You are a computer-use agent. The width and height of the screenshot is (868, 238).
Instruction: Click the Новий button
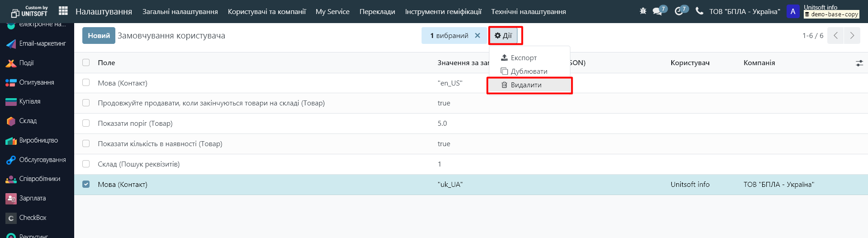click(99, 36)
